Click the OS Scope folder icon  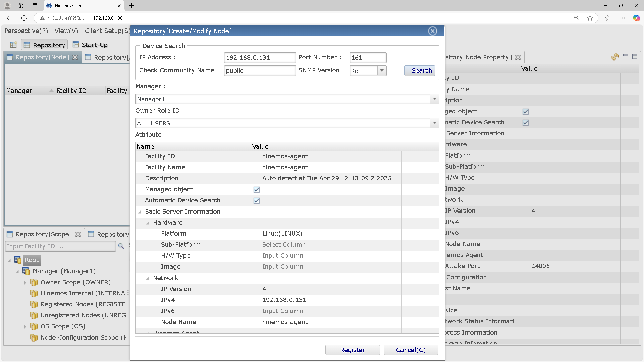coord(34,326)
